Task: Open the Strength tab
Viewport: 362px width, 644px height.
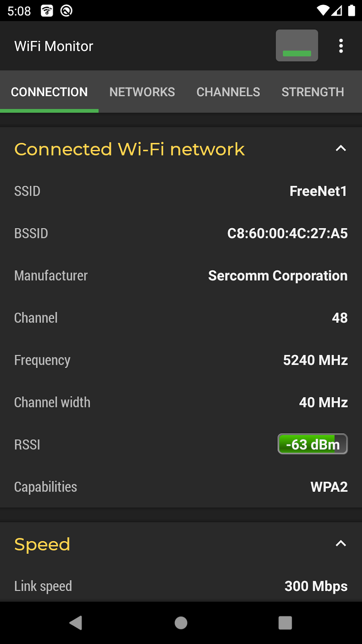Action: (x=313, y=92)
